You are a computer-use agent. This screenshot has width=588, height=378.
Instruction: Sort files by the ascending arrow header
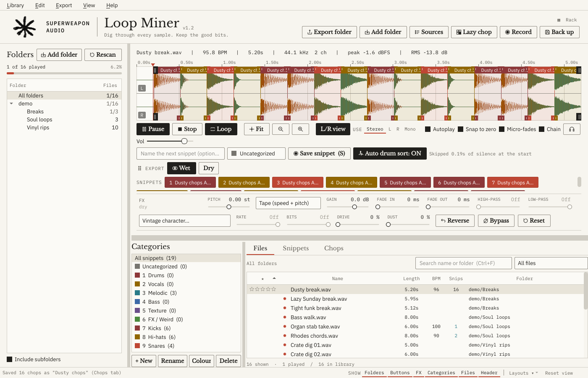pyautogui.click(x=274, y=278)
